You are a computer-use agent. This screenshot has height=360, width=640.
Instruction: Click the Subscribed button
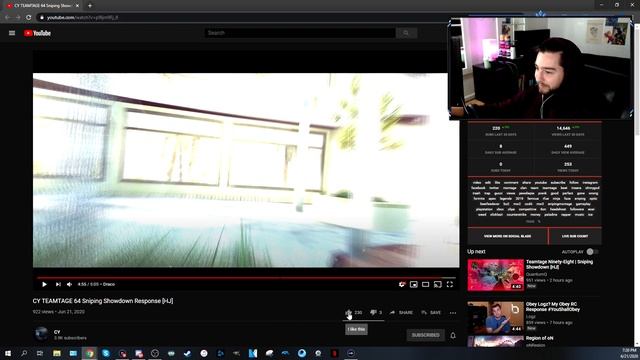point(425,335)
